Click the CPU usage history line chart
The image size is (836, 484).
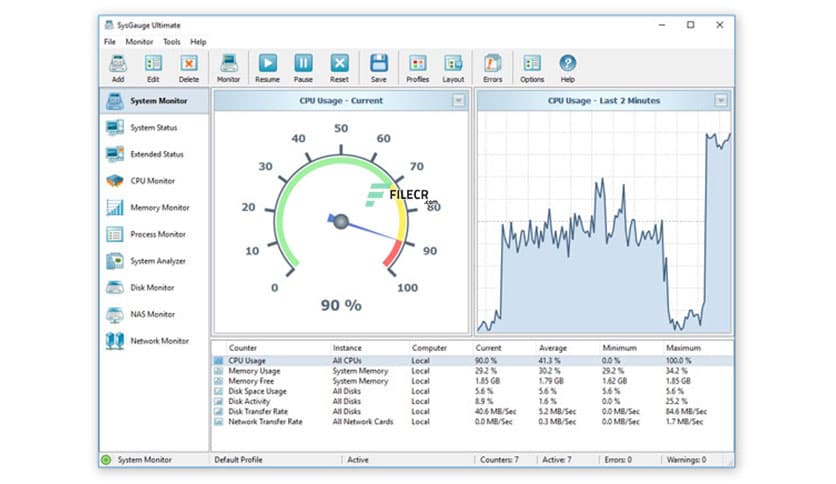[604, 222]
